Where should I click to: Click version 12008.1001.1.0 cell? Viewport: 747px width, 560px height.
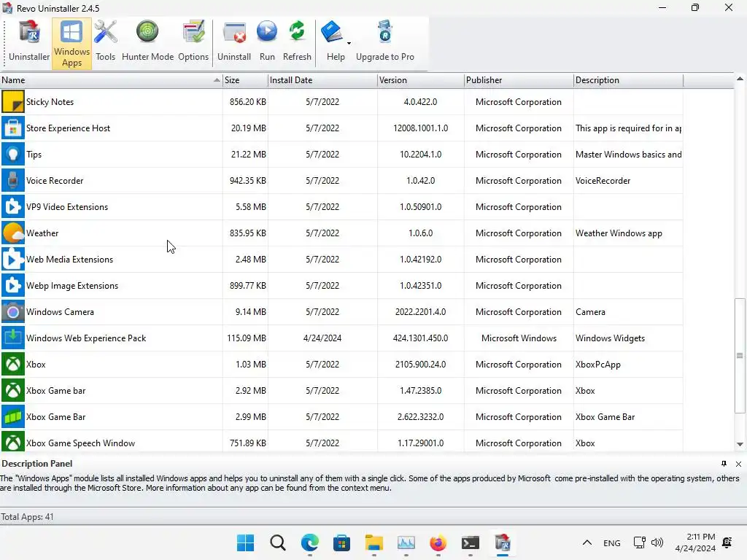tap(421, 128)
